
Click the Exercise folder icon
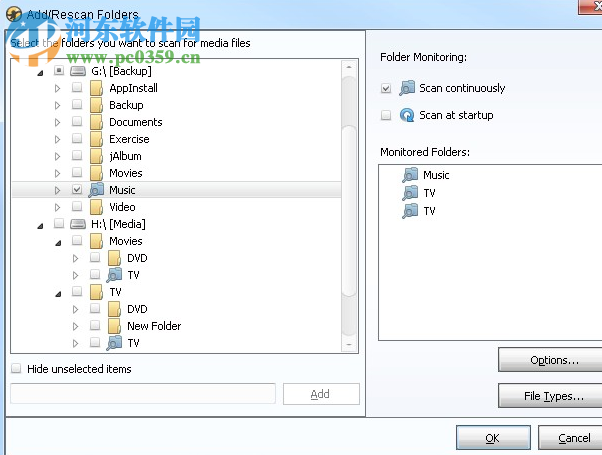pos(96,139)
